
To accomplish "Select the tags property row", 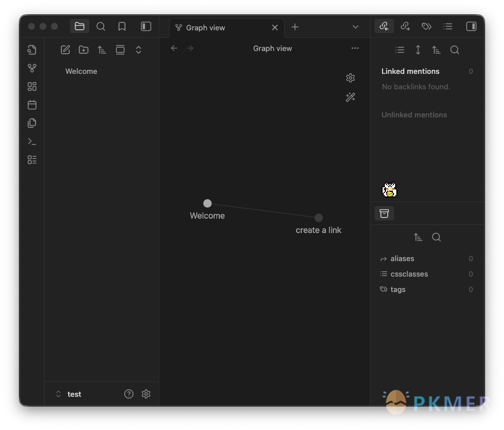I will click(427, 289).
